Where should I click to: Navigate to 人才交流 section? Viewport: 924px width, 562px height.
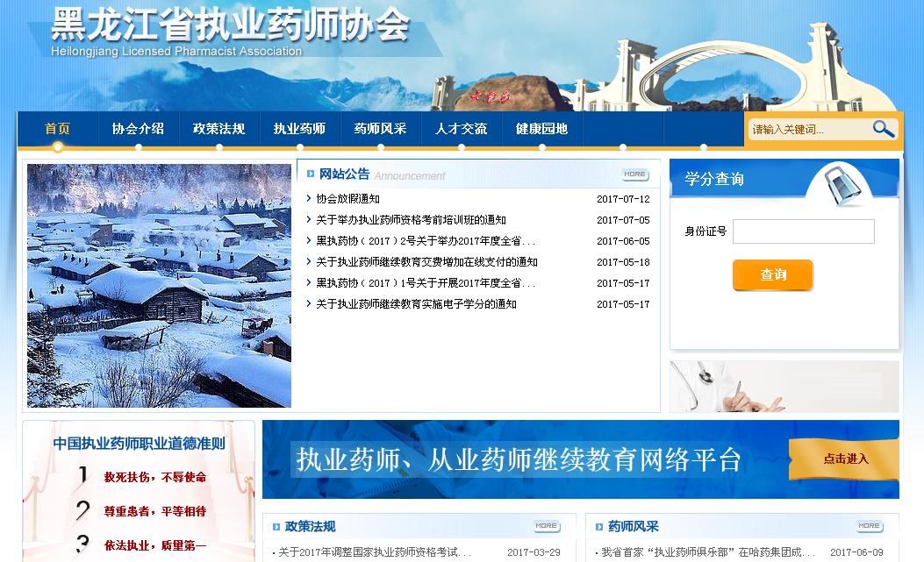point(461,129)
